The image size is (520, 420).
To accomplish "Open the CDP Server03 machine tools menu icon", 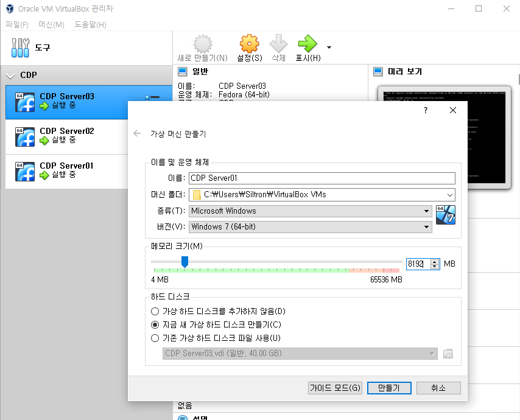I will coord(152,97).
